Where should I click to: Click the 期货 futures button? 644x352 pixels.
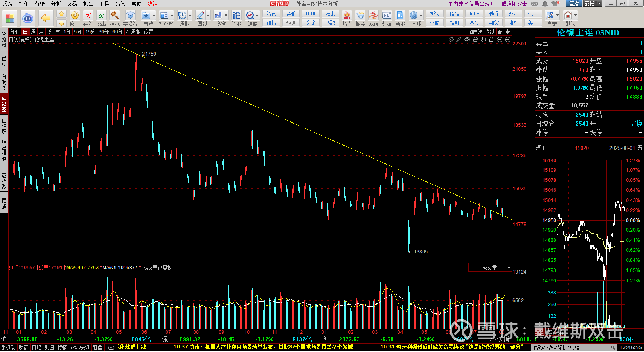pos(494,23)
